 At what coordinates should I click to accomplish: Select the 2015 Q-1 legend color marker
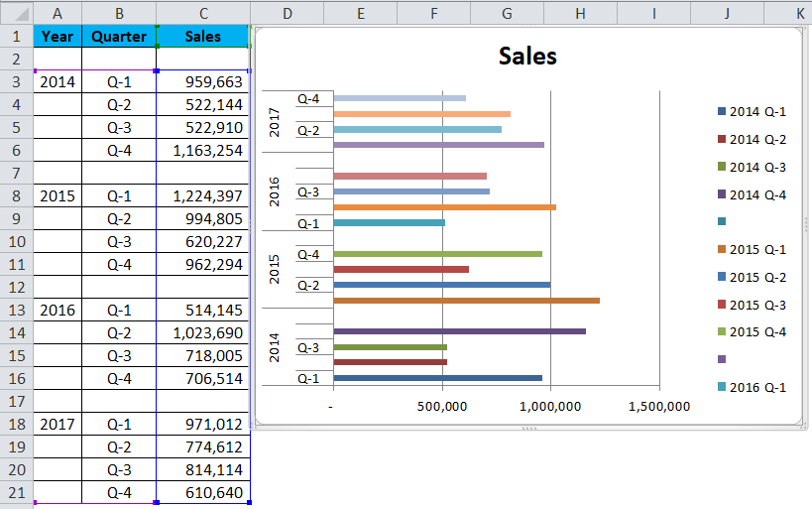click(x=721, y=249)
